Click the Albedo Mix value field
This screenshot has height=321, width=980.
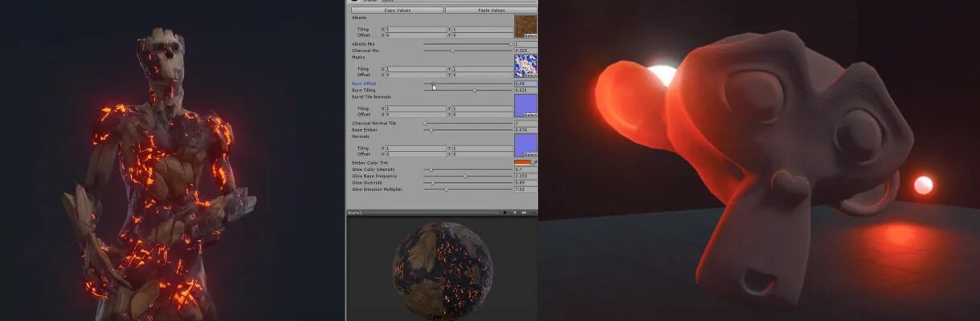(525, 44)
